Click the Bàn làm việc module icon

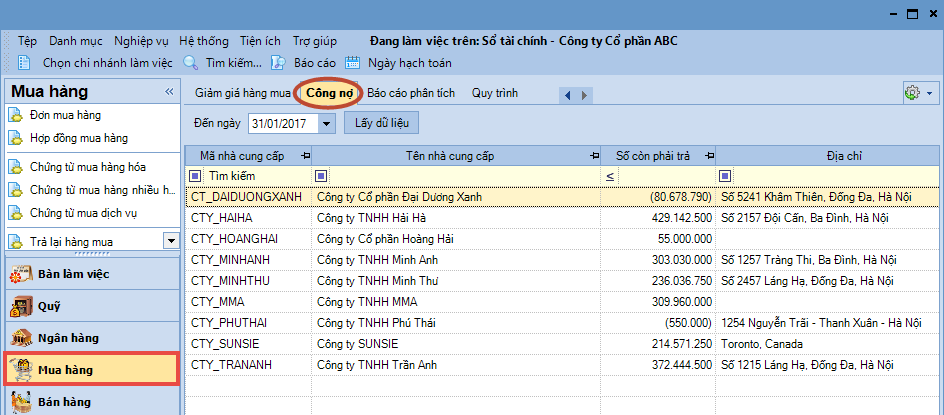pos(22,274)
